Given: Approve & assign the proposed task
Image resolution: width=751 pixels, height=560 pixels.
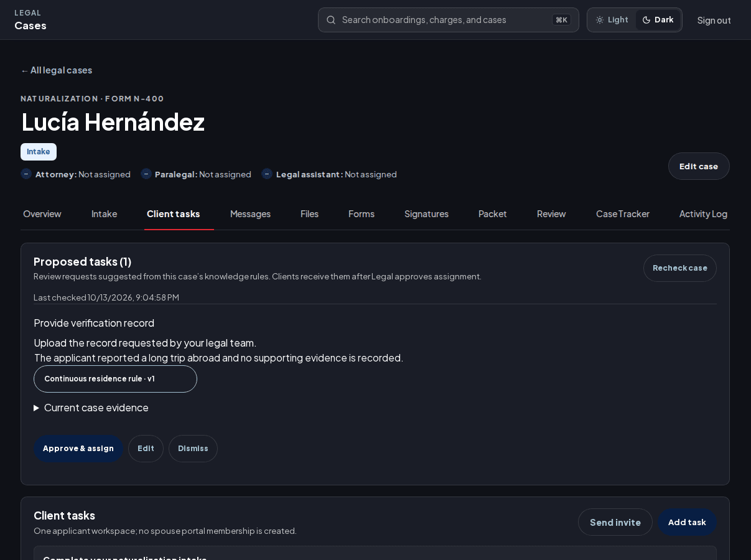Looking at the screenshot, I should (x=78, y=449).
